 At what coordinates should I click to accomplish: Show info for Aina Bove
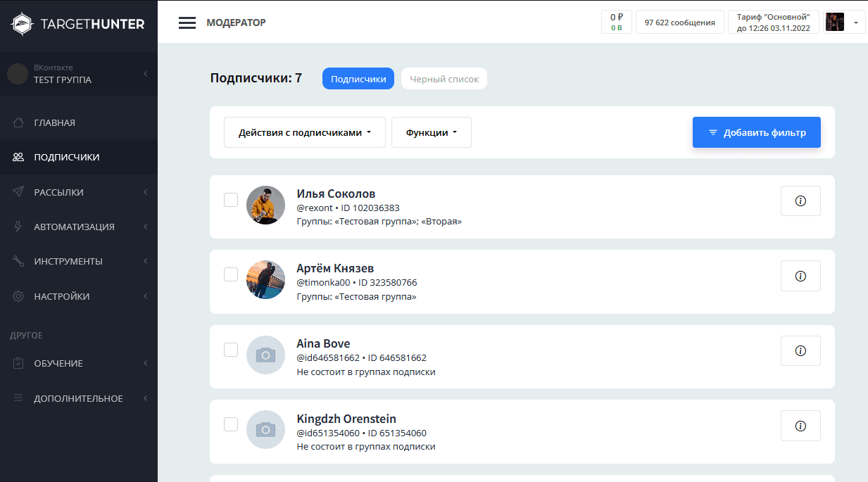pos(800,350)
